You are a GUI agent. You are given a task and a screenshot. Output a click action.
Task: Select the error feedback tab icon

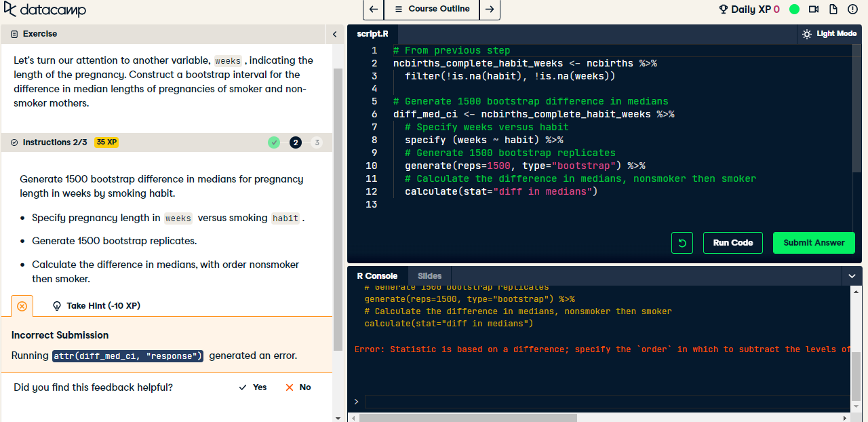(22, 306)
